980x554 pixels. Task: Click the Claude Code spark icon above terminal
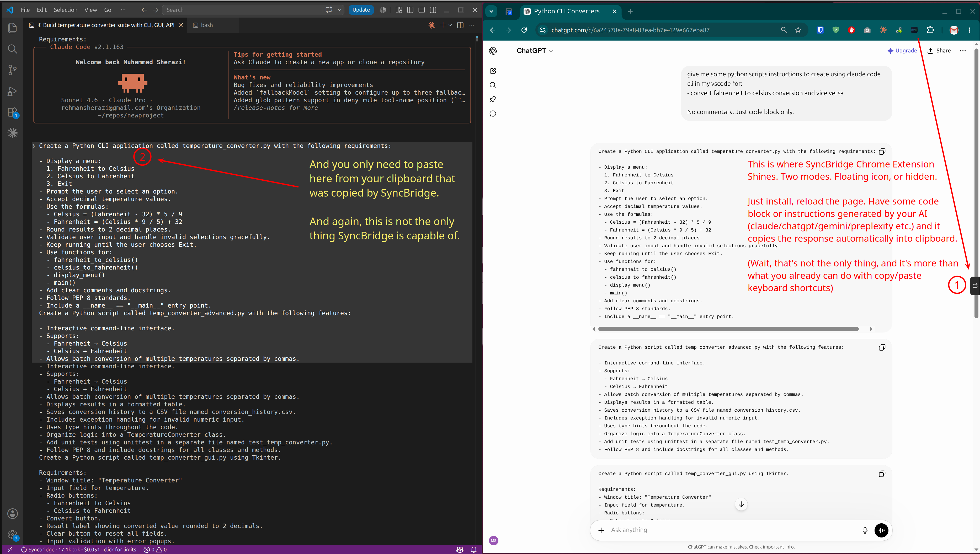pos(432,25)
